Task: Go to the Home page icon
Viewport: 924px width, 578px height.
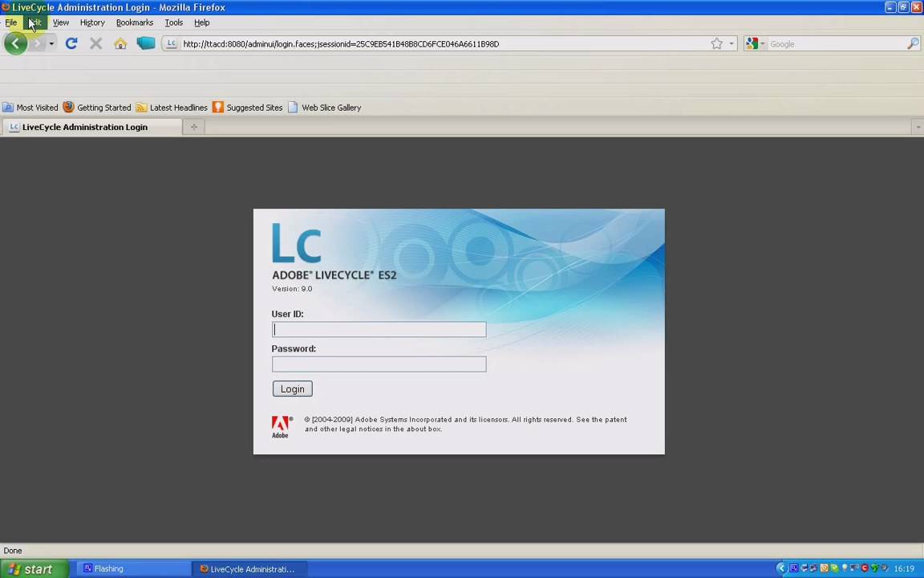Action: tap(120, 43)
